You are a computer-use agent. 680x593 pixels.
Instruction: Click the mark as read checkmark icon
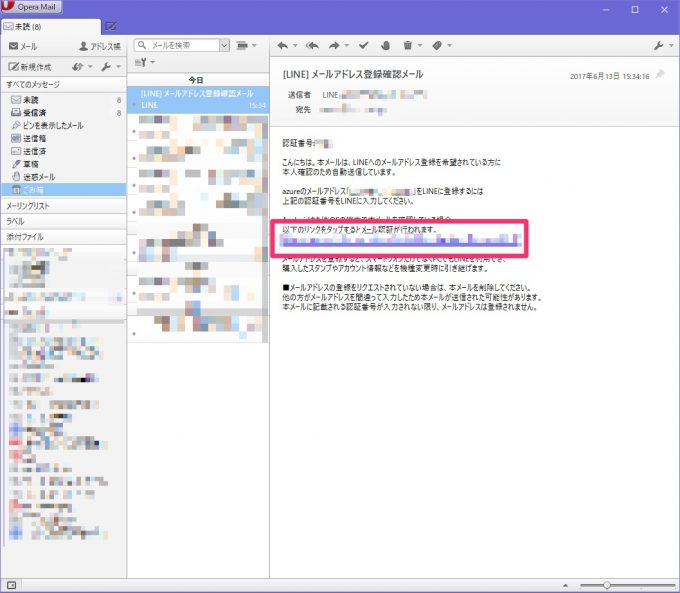[x=363, y=45]
